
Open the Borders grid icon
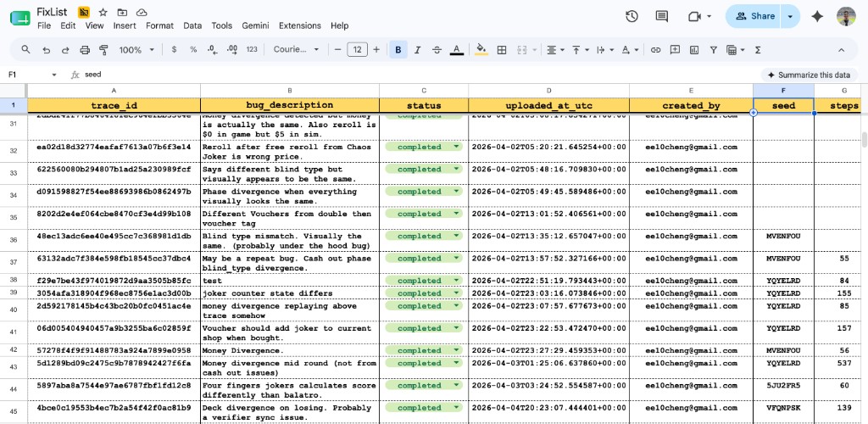(x=502, y=50)
